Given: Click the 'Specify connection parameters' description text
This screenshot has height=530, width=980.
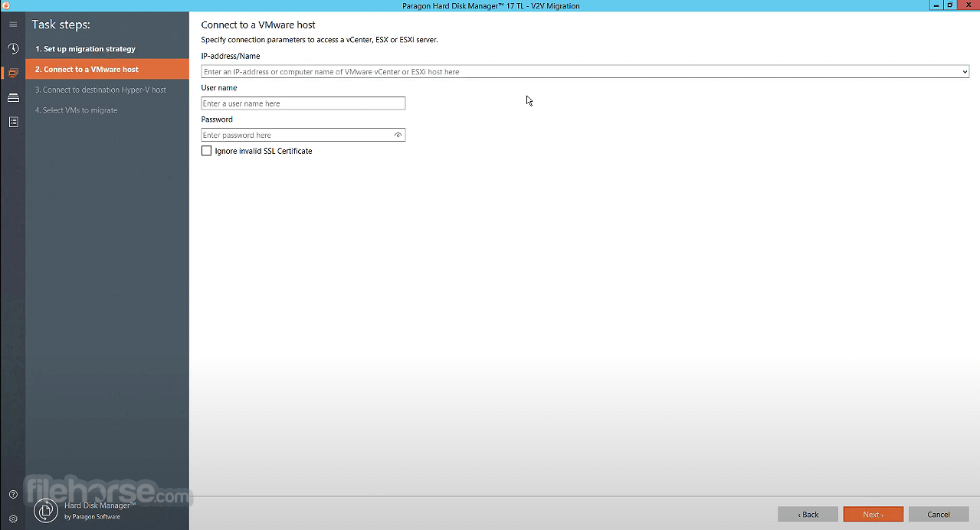Looking at the screenshot, I should click(x=320, y=40).
